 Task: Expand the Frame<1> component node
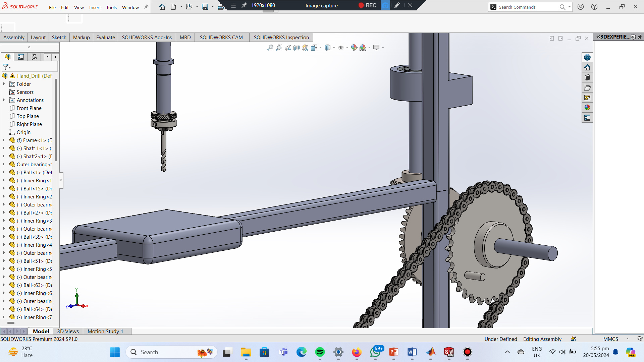4,140
